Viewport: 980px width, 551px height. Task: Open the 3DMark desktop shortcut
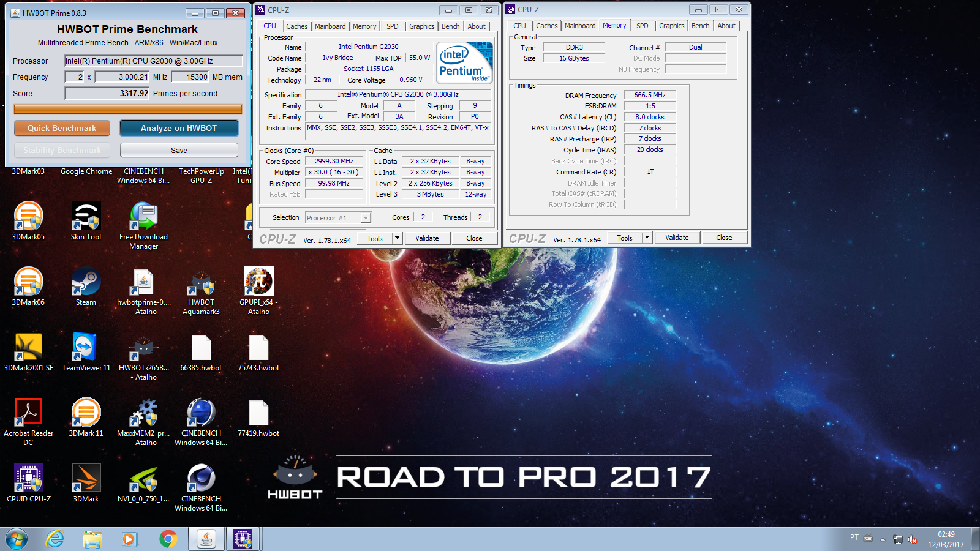(x=86, y=482)
